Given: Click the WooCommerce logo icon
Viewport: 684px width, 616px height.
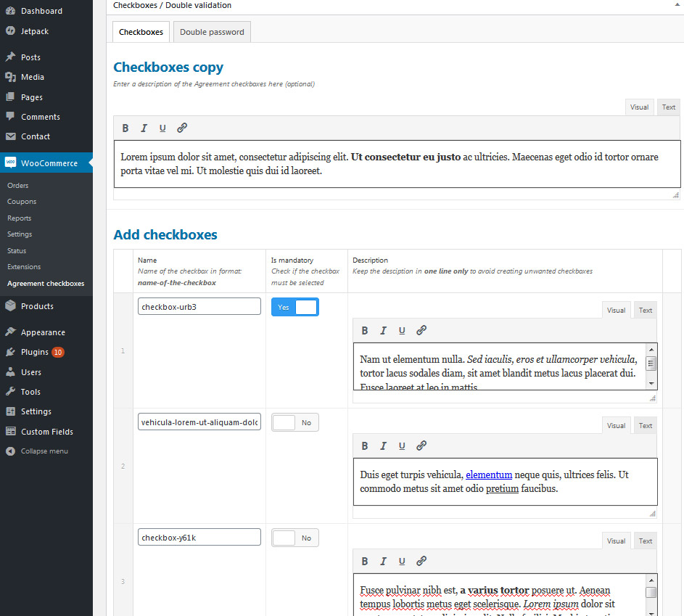Looking at the screenshot, I should (x=10, y=163).
